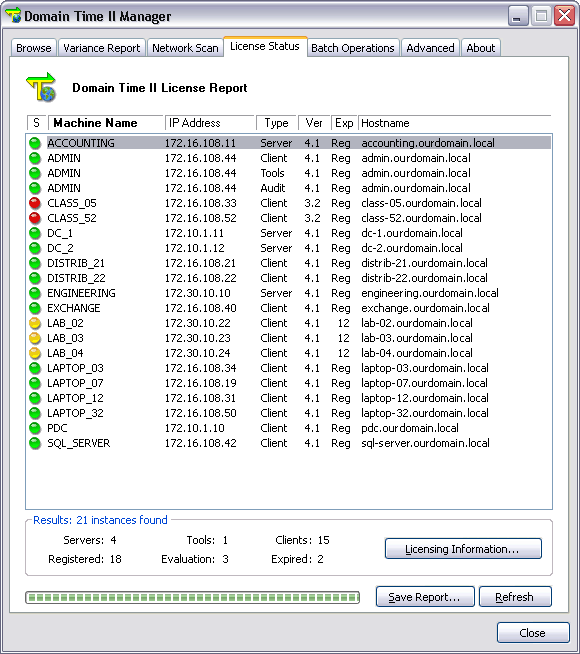This screenshot has width=580, height=654.
Task: Click the Domain Time II License Report logo
Action: 41,87
